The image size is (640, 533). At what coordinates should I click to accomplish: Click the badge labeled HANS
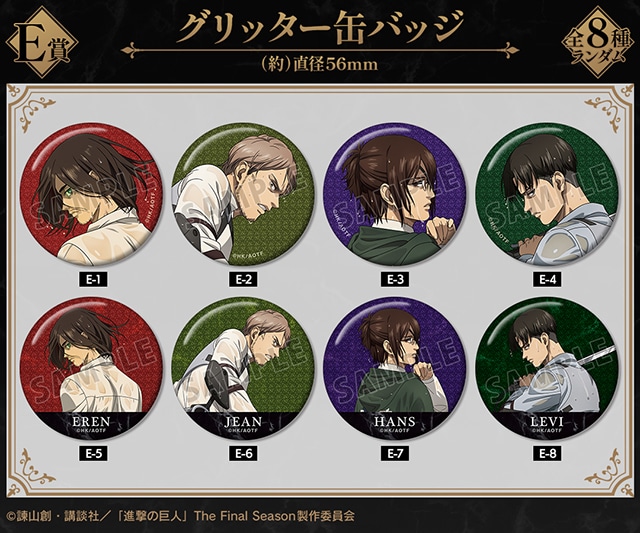(395, 369)
